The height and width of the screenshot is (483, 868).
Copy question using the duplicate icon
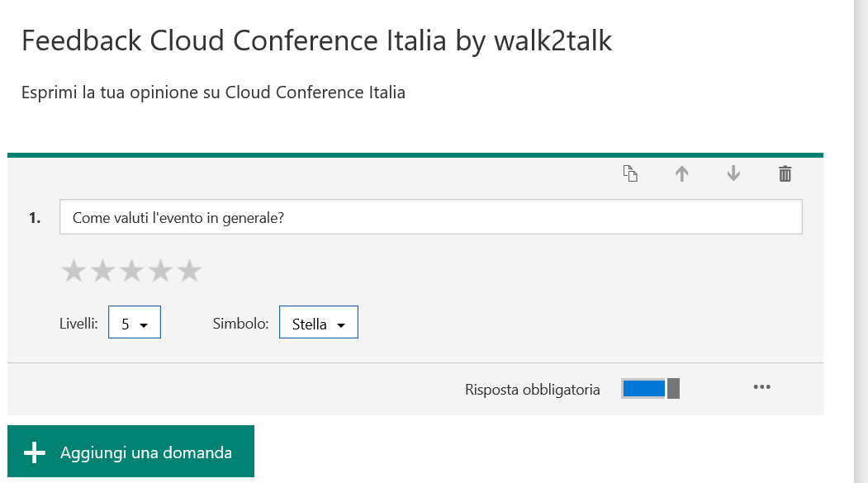coord(630,174)
